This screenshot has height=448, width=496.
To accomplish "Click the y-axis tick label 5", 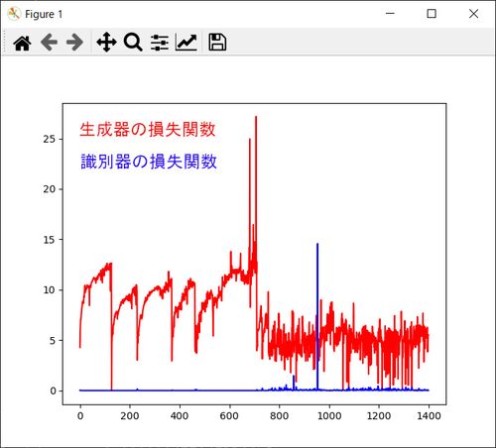I will (x=53, y=341).
